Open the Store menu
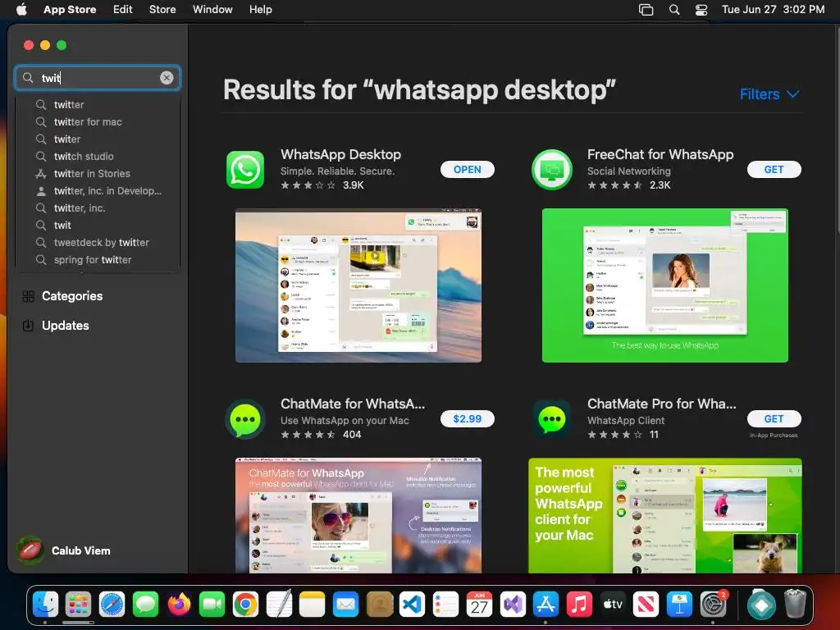This screenshot has width=840, height=630. coord(162,9)
